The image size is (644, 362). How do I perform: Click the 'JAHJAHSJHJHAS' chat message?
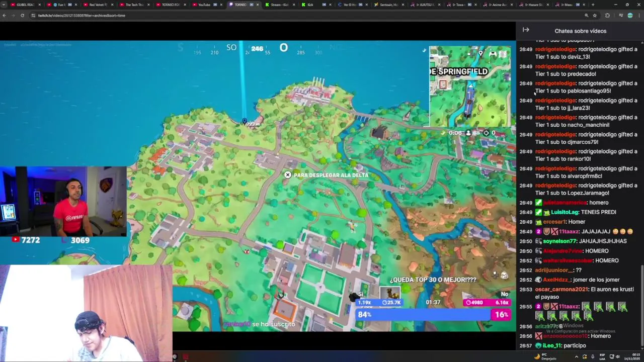(603, 241)
